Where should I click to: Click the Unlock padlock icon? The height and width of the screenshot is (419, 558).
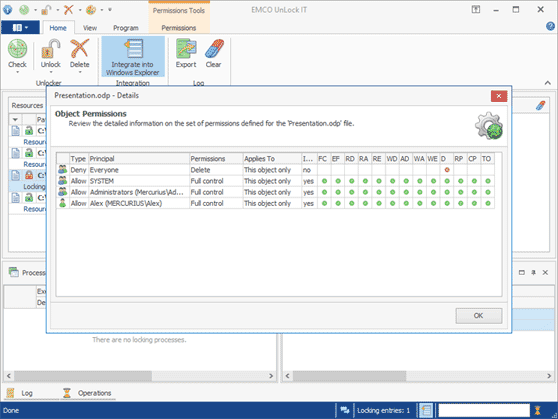[51, 49]
